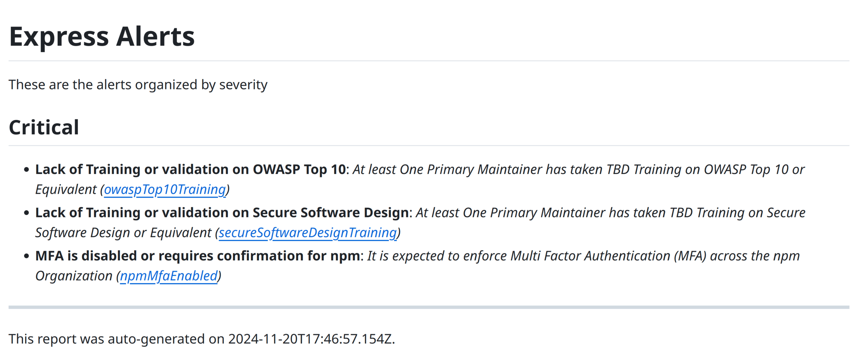Open the owaspTop10Training link
The width and height of the screenshot is (868, 356).
(x=165, y=190)
